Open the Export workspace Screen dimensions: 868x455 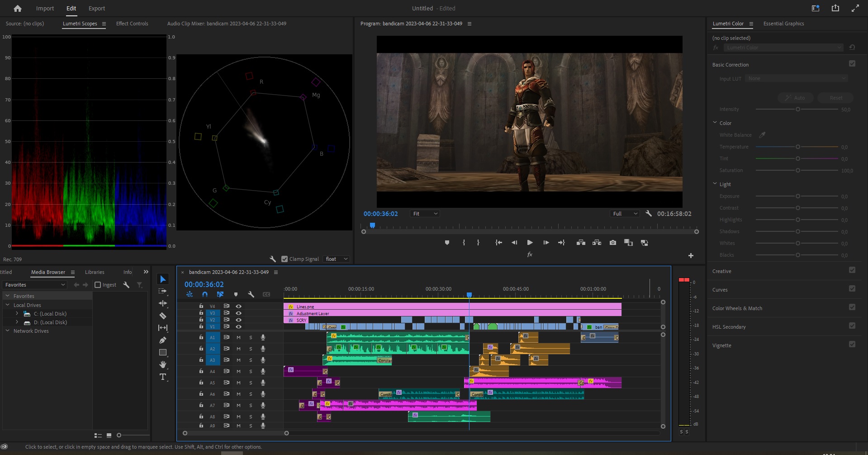coord(97,8)
